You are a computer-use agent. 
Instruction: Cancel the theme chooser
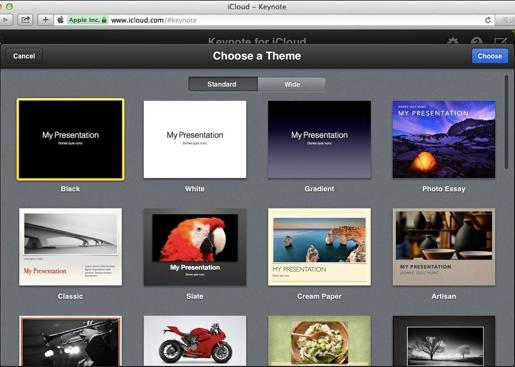[x=24, y=56]
